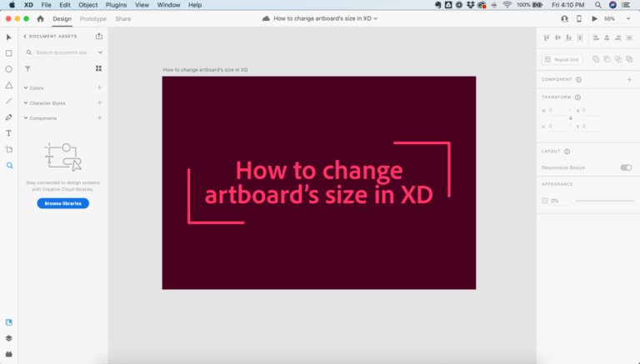Toggle the opacity appearance checkbox
640x364 pixels.
coord(544,201)
